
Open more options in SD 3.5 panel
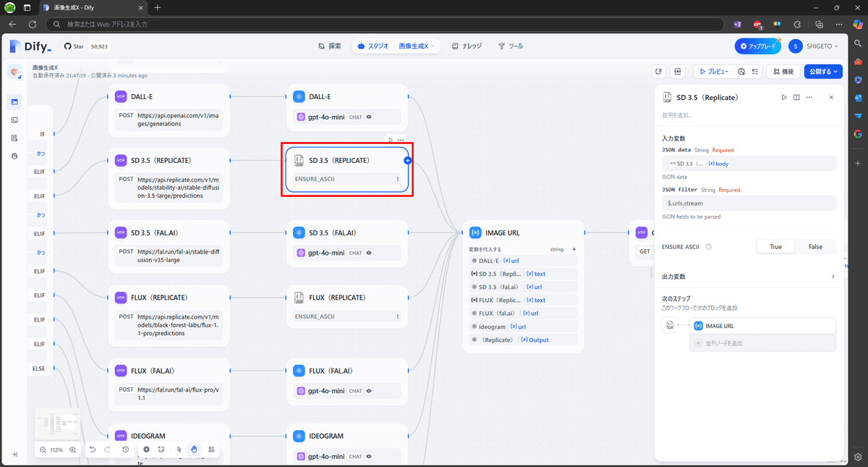point(809,97)
